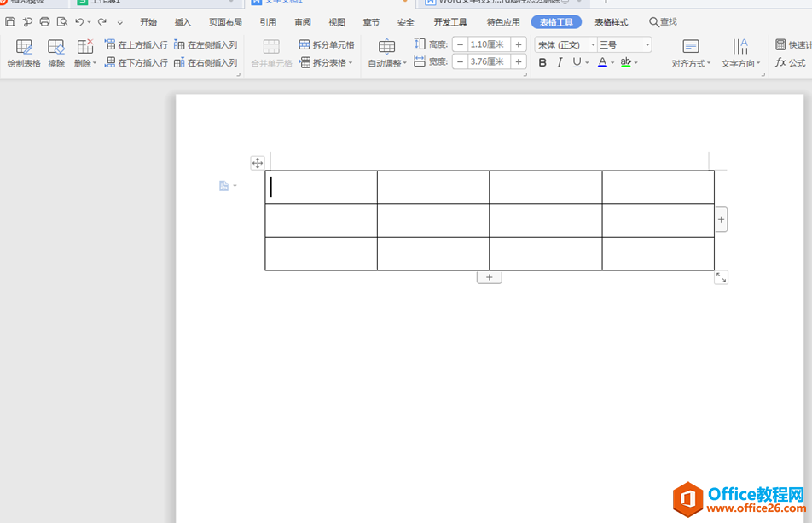Open Text Direction (文字方向) options

740,54
